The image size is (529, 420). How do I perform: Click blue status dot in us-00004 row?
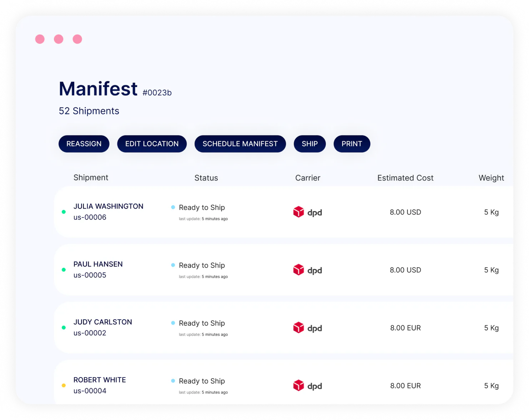coord(173,381)
